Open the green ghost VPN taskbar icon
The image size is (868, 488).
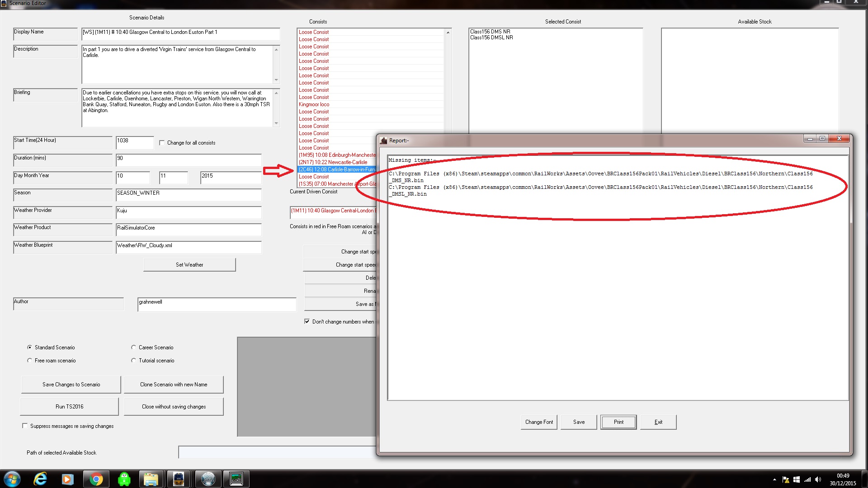coord(123,479)
